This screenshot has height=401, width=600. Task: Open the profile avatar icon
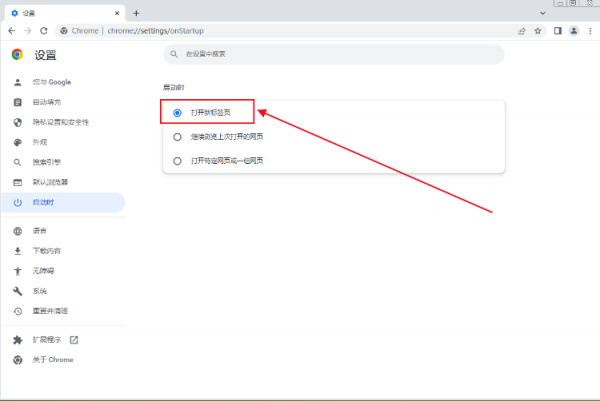pyautogui.click(x=573, y=31)
